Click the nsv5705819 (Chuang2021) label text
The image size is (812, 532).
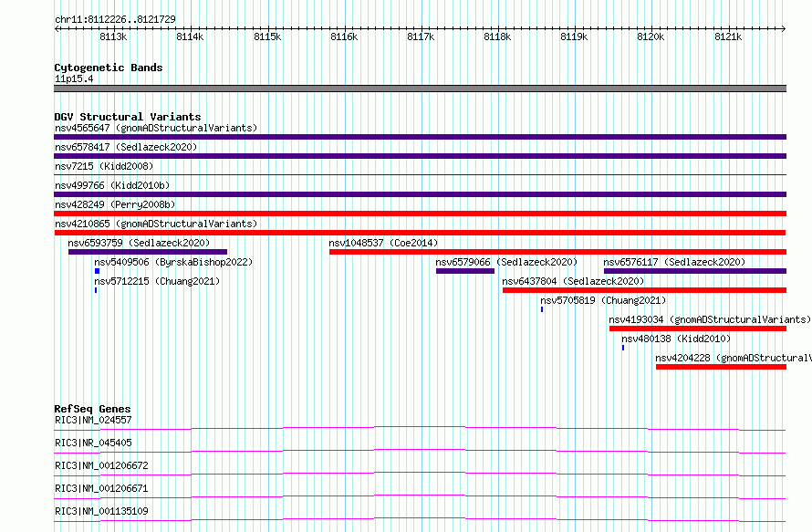(603, 300)
